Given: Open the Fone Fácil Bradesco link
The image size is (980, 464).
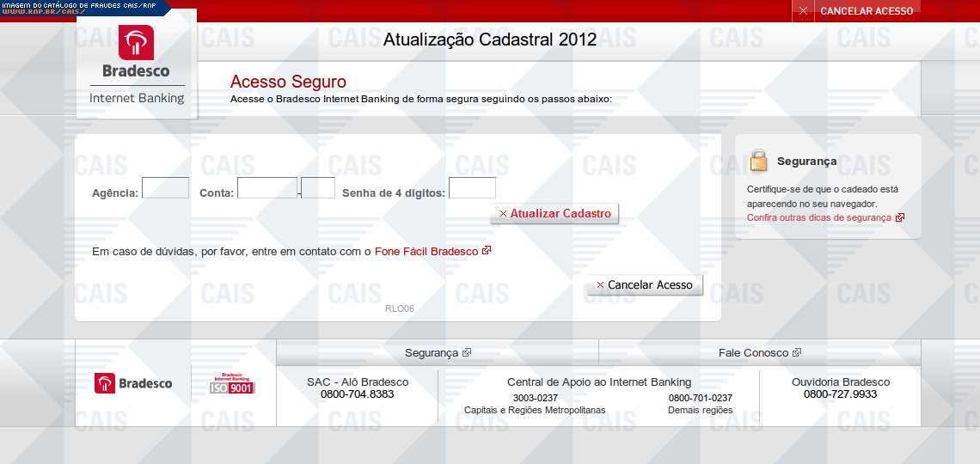Looking at the screenshot, I should (x=426, y=252).
